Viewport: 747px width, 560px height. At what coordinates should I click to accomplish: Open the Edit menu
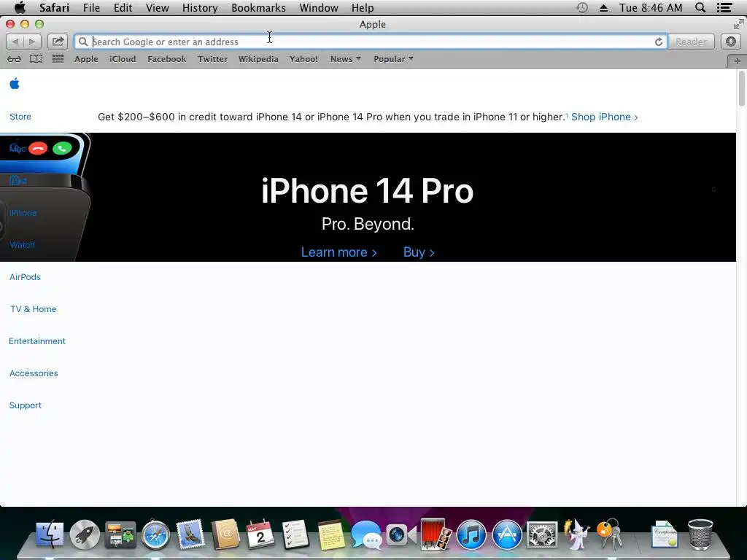[123, 7]
